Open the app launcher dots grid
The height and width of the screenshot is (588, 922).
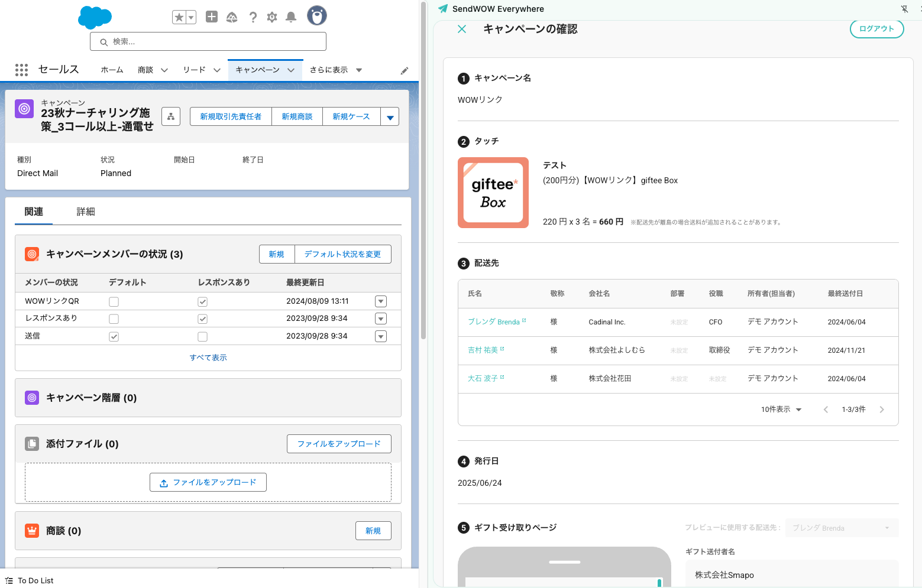click(x=22, y=70)
